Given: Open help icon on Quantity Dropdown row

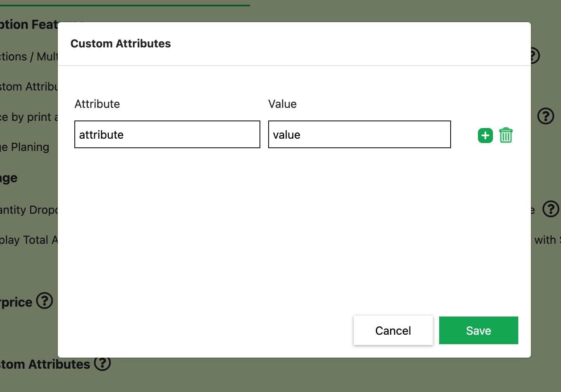Looking at the screenshot, I should click(x=550, y=209).
